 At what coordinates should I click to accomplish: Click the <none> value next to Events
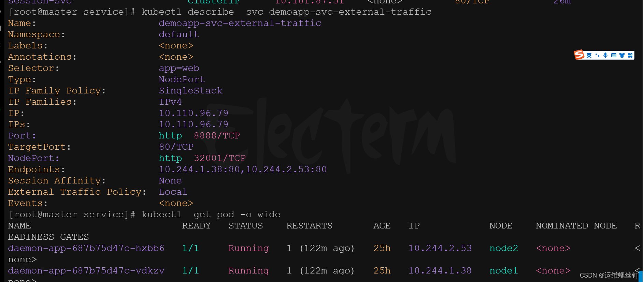(176, 203)
